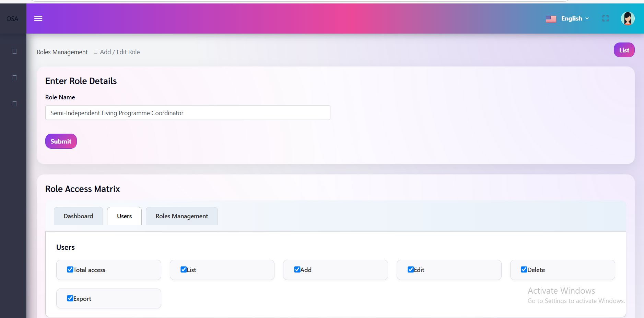Click the OSA logo in sidebar
The height and width of the screenshot is (318, 644).
(12, 19)
